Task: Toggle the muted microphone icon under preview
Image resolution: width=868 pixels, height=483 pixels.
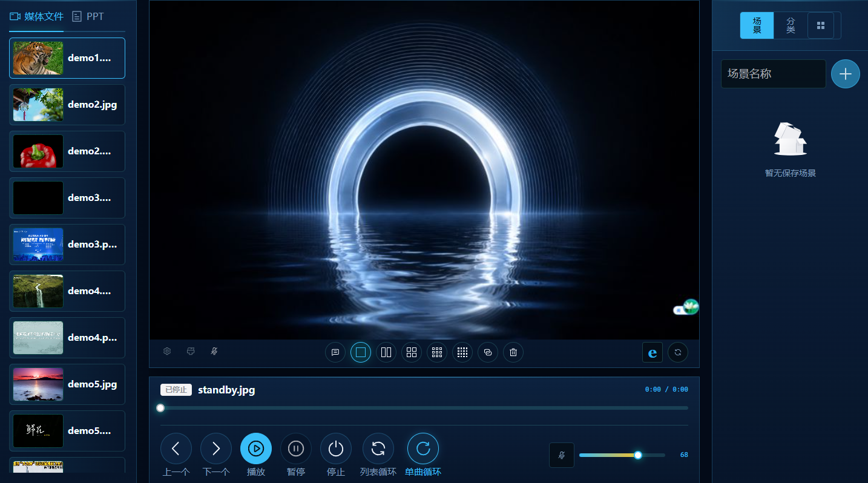Action: tap(214, 351)
